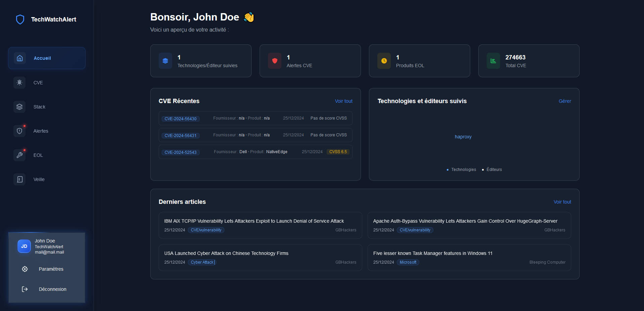This screenshot has height=311, width=644.
Task: Open CVE-2024-52543 badge
Action: click(180, 152)
